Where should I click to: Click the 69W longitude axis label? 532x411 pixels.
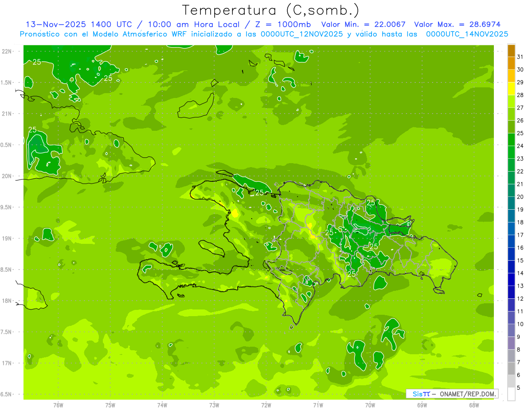click(422, 405)
